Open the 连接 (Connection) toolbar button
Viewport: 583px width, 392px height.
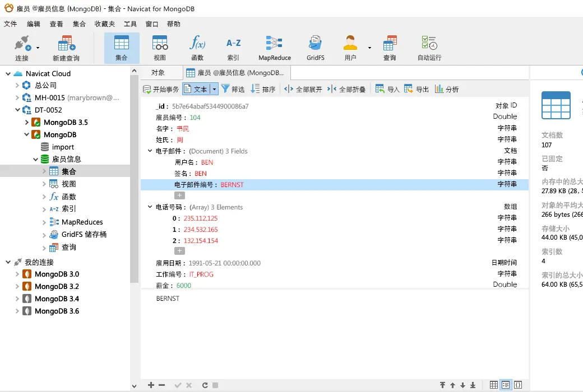(x=21, y=48)
